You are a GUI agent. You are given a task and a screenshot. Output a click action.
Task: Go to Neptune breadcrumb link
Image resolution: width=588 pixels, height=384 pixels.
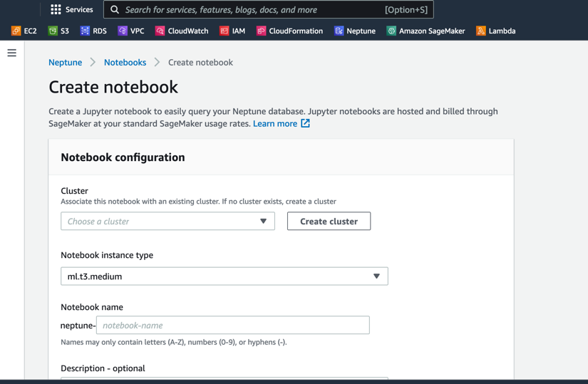click(65, 63)
